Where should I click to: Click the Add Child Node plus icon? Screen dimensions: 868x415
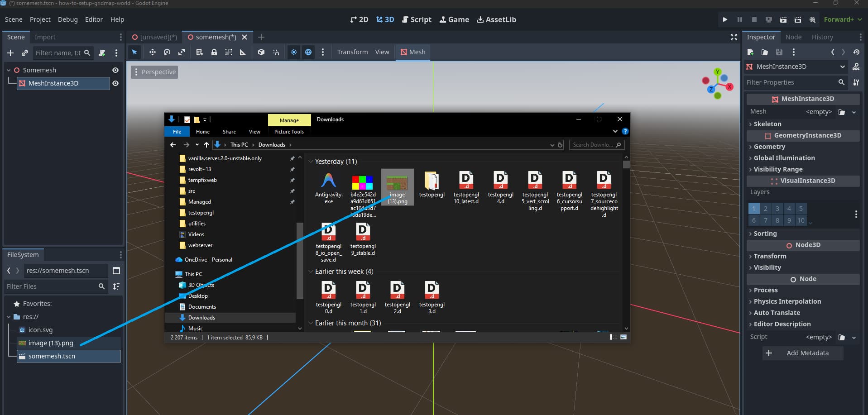point(10,53)
